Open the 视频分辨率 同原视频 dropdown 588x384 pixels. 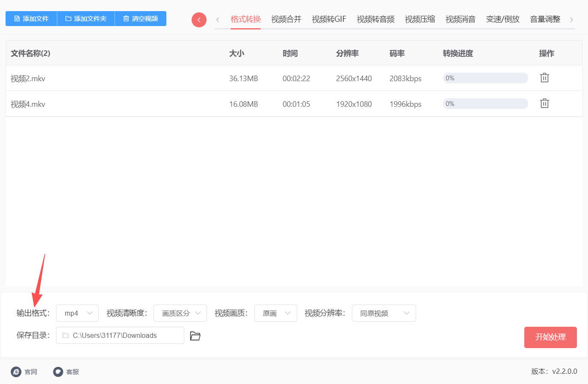click(x=384, y=313)
